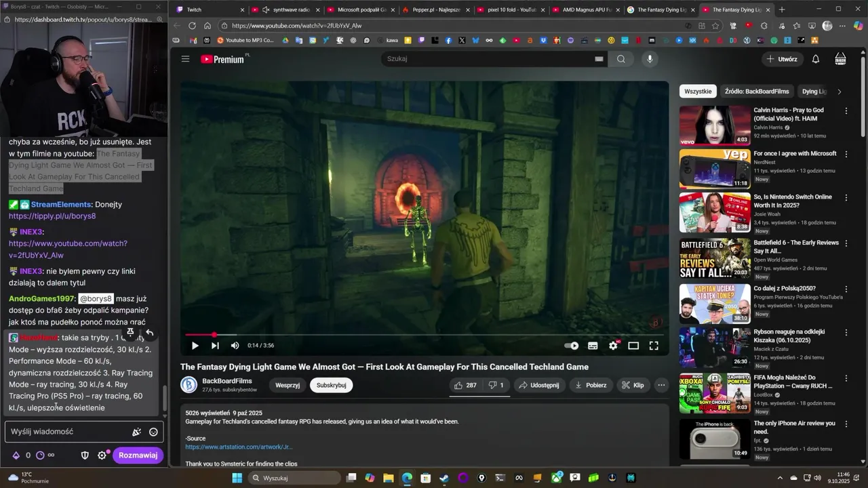Click the browser address bar URL

(296, 26)
